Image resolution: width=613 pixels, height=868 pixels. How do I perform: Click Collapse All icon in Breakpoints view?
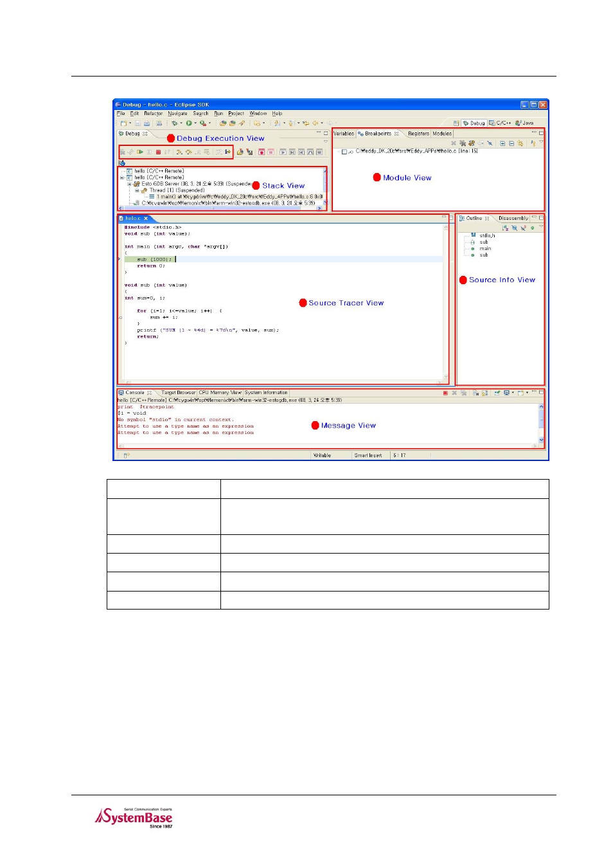point(511,143)
